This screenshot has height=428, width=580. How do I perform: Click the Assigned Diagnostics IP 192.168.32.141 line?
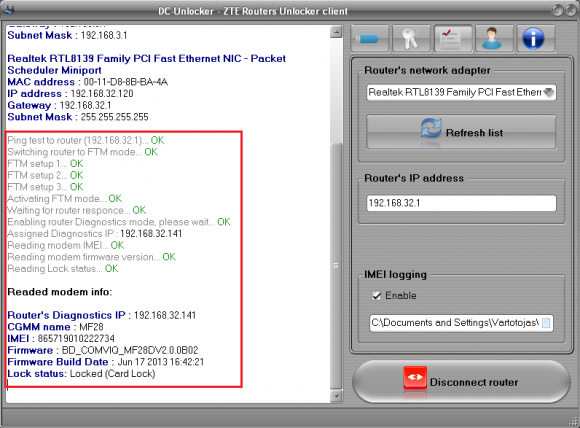click(x=95, y=234)
